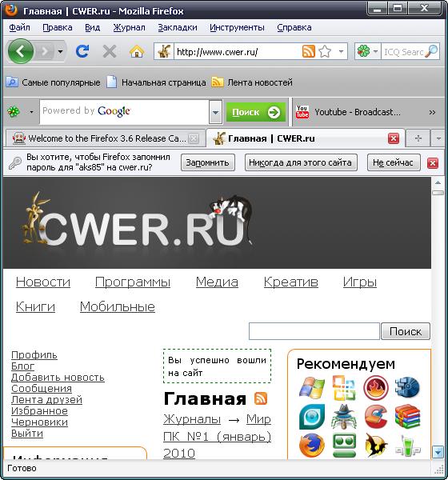Expand toolbar overflow chevron
448x480 pixels.
point(432,112)
